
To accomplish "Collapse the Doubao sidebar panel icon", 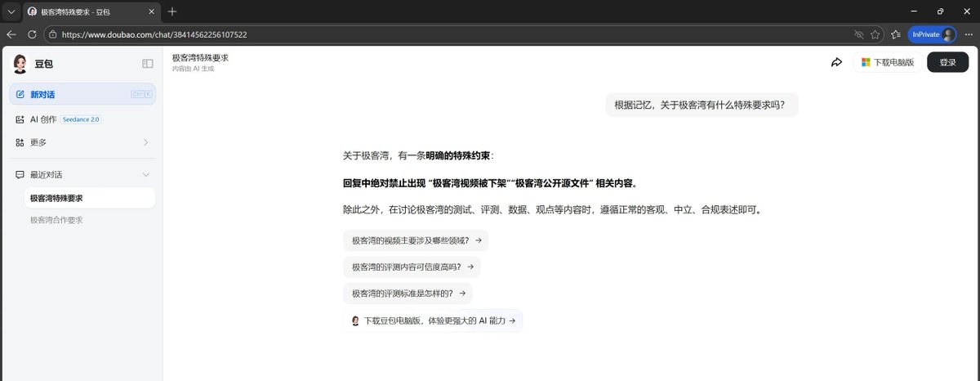I will pyautogui.click(x=148, y=64).
